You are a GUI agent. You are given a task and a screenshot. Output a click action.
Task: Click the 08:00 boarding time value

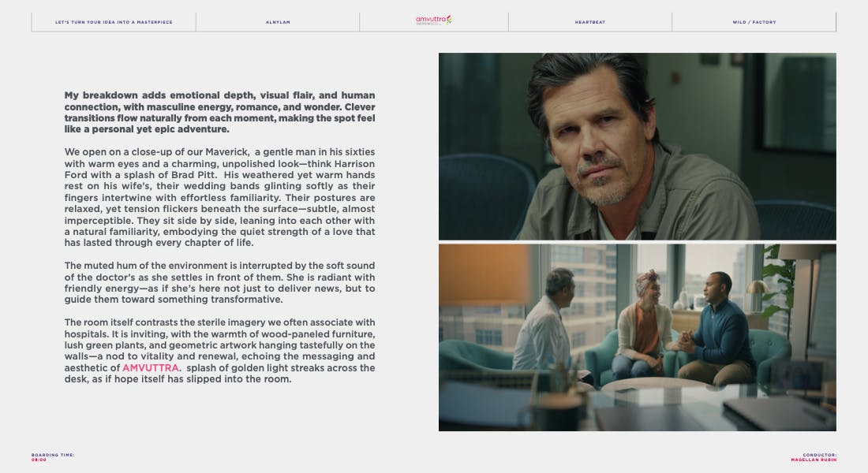pyautogui.click(x=39, y=459)
